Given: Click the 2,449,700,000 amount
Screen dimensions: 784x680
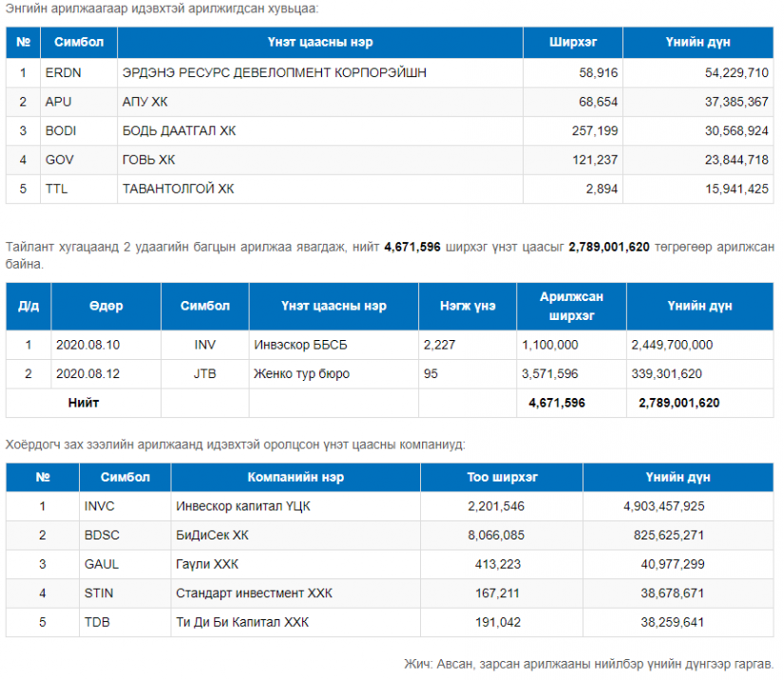Looking at the screenshot, I should pos(672,346).
